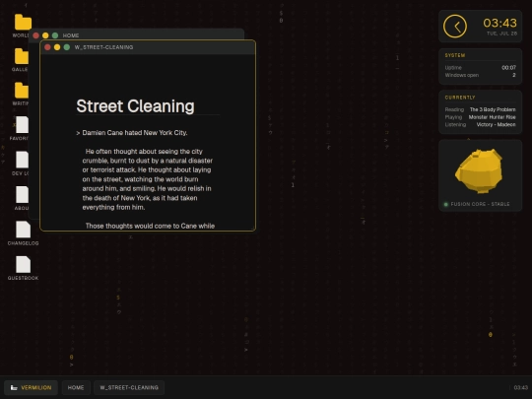
Task: Minimize the Home window using yellow dot
Action: pos(45,35)
